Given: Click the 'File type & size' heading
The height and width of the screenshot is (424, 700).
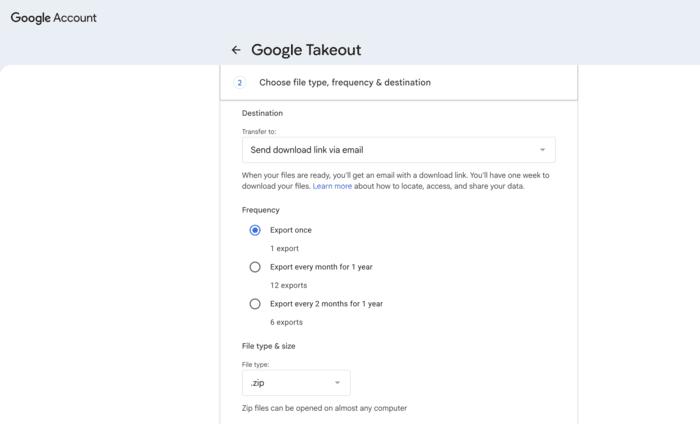Looking at the screenshot, I should (268, 346).
